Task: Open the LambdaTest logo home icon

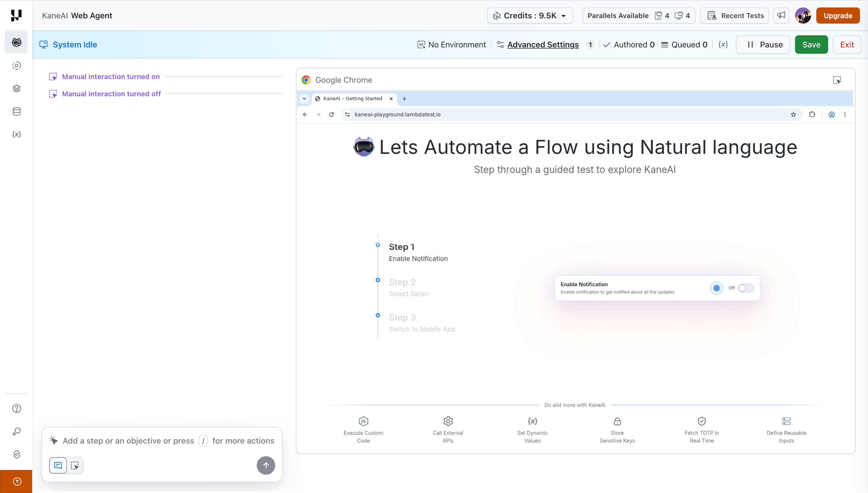Action: pyautogui.click(x=16, y=15)
